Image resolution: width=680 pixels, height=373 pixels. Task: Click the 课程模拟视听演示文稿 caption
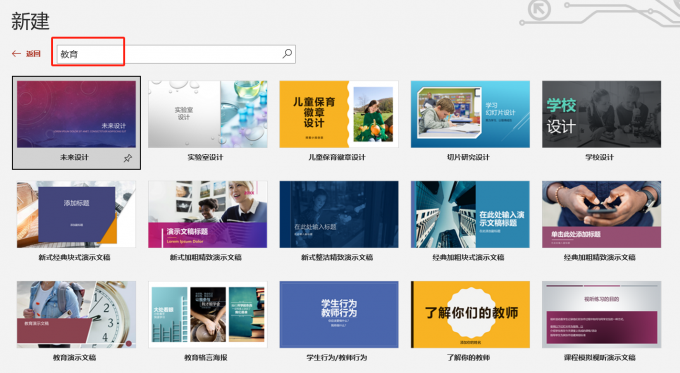(600, 357)
